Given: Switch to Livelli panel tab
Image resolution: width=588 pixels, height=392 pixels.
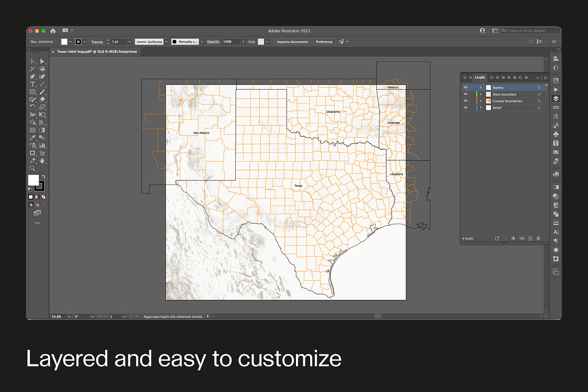Looking at the screenshot, I should (x=479, y=77).
